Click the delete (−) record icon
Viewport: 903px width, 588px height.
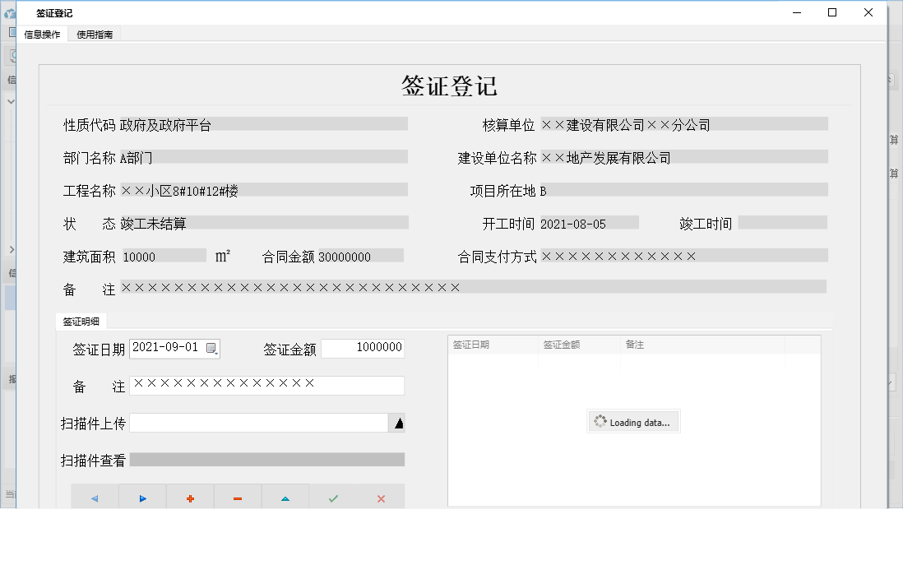(x=238, y=498)
